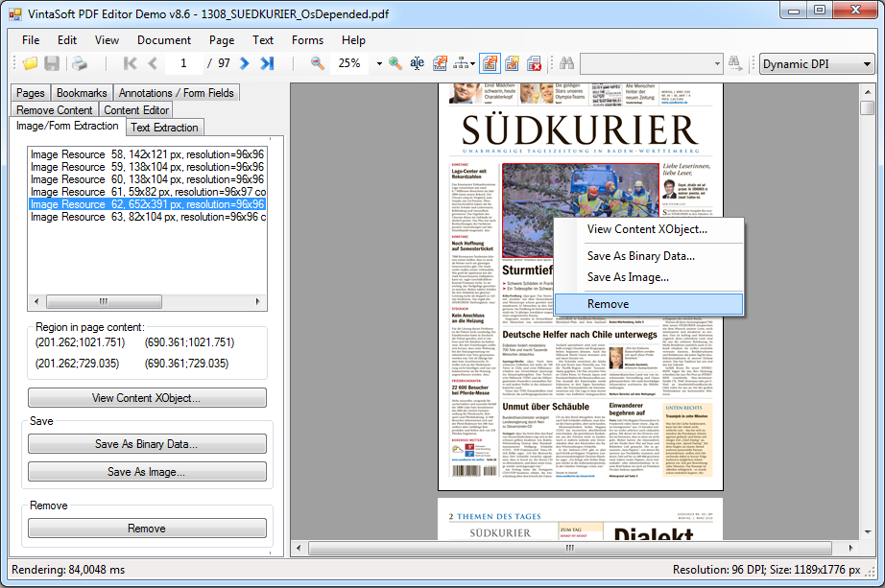Click the resource list scroll left arrow
Image resolution: width=885 pixels, height=588 pixels.
(x=36, y=301)
